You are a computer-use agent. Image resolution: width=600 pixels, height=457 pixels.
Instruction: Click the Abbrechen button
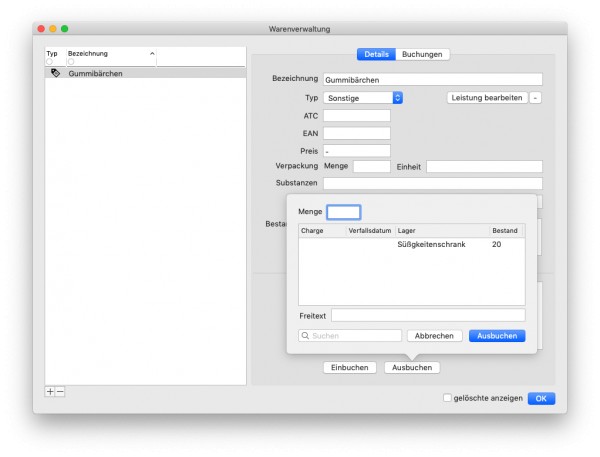point(434,336)
